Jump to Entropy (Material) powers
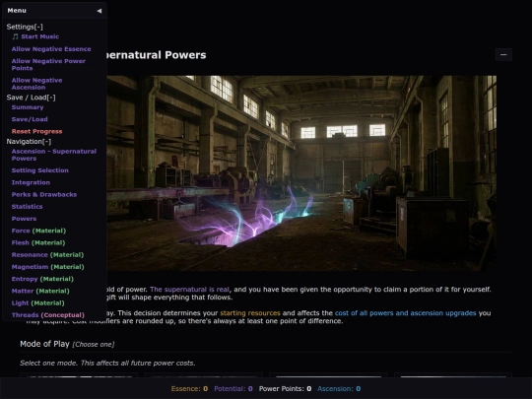Viewport: 532px width, 399px height. tap(42, 279)
